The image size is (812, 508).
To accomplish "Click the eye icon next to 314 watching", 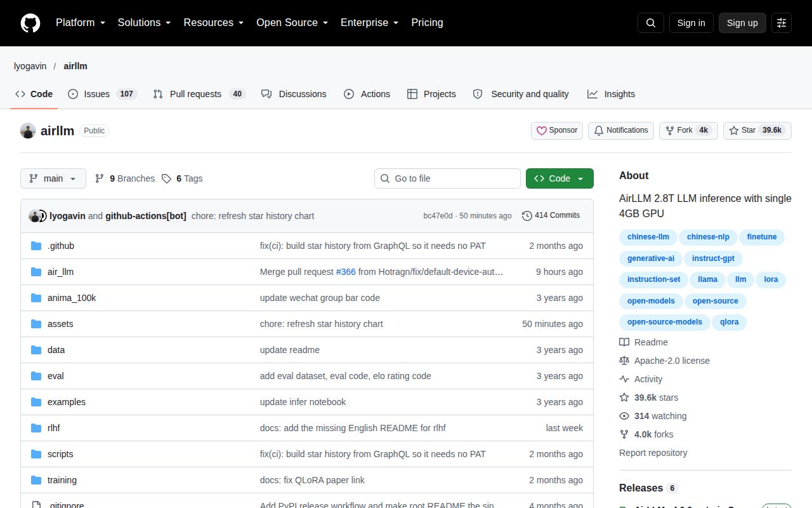I will (624, 416).
